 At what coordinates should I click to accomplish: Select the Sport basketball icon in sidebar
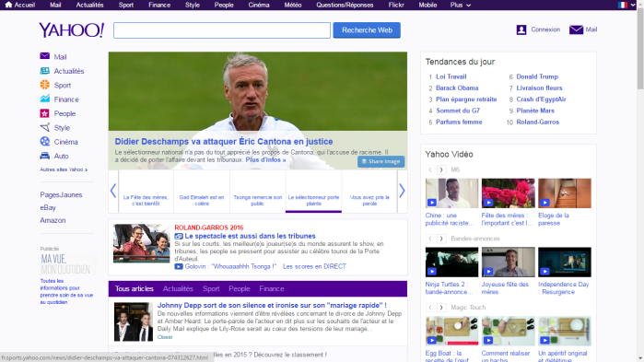point(45,85)
